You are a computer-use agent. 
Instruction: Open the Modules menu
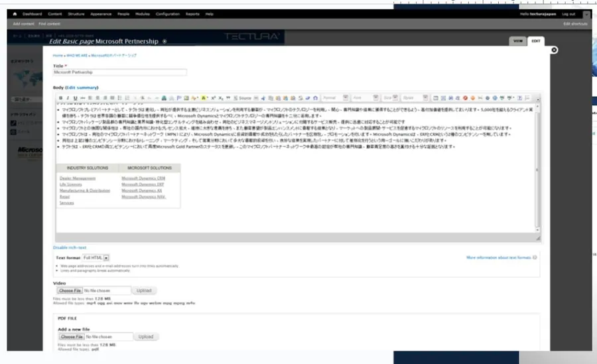[x=143, y=14]
